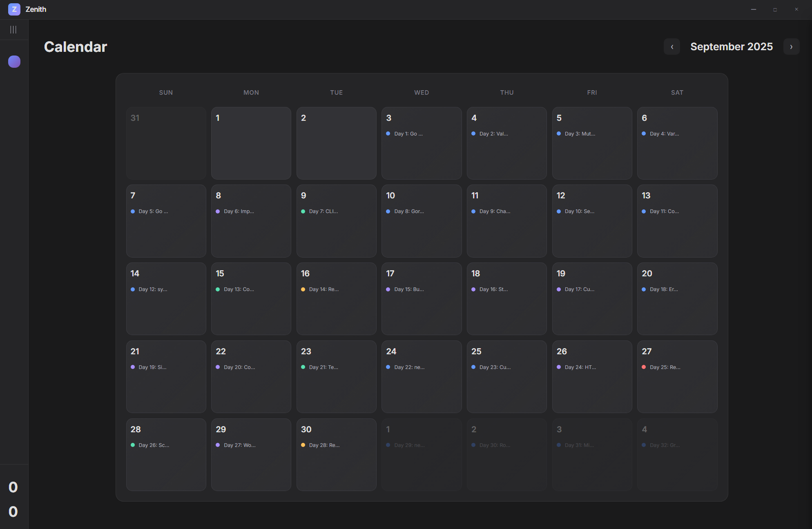Open the "Day 1: Go" event
The height and width of the screenshot is (529, 812).
(408, 133)
